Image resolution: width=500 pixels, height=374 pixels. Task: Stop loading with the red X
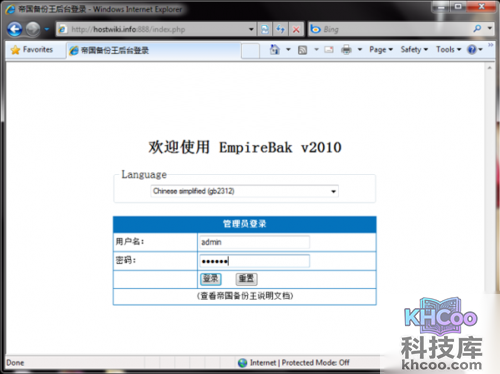(296, 29)
